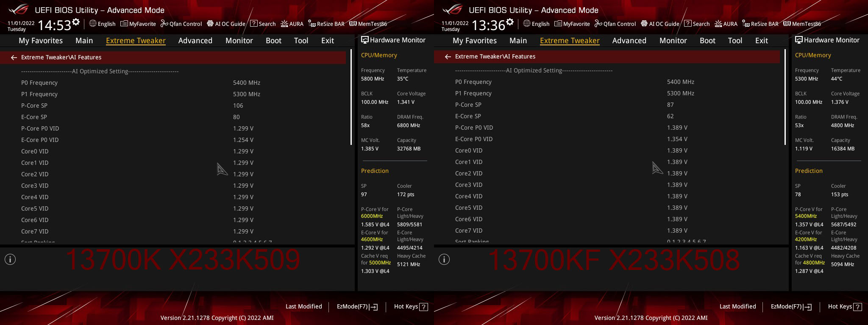868x325 pixels.
Task: Select the 6800 MHz DRAM frequency
Action: point(409,125)
